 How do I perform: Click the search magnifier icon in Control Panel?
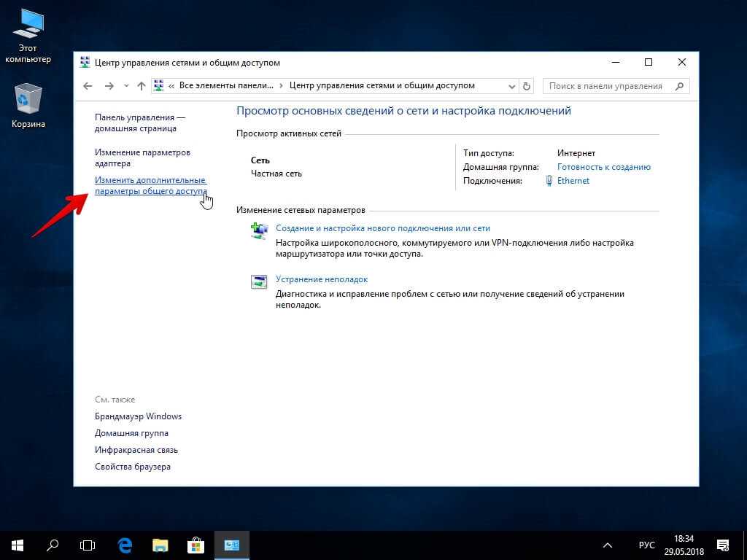coord(679,86)
